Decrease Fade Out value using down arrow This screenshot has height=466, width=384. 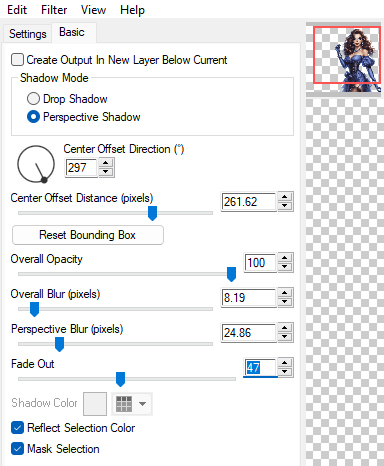click(285, 371)
